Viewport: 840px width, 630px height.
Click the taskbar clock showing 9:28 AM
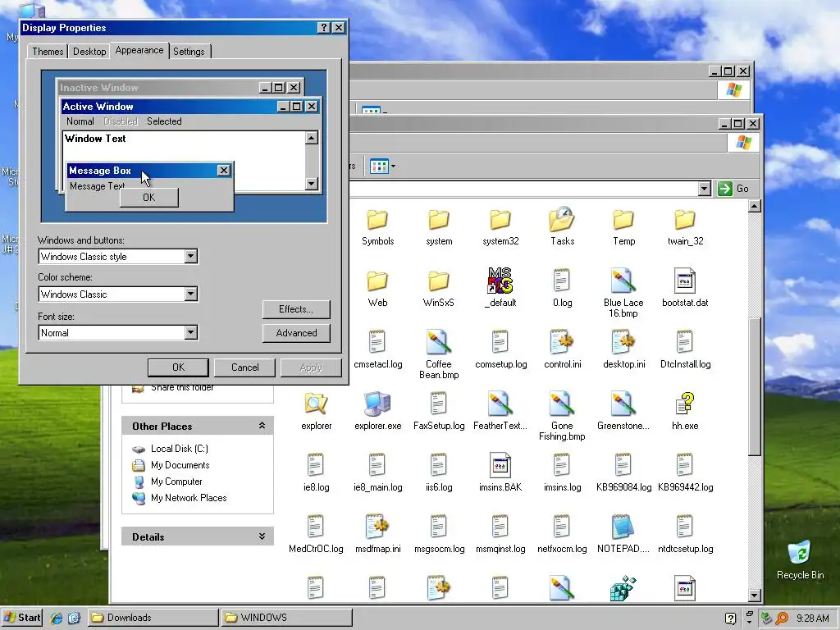[812, 619]
